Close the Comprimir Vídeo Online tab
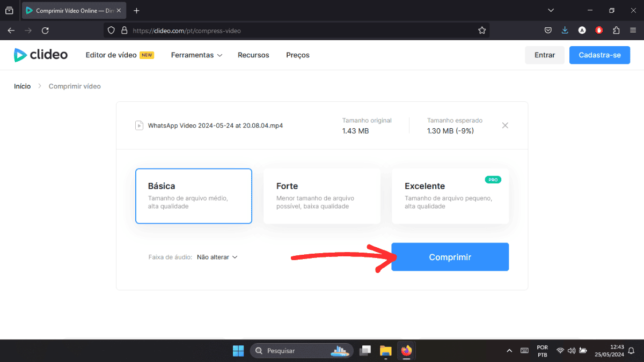The width and height of the screenshot is (644, 362). coord(119,10)
